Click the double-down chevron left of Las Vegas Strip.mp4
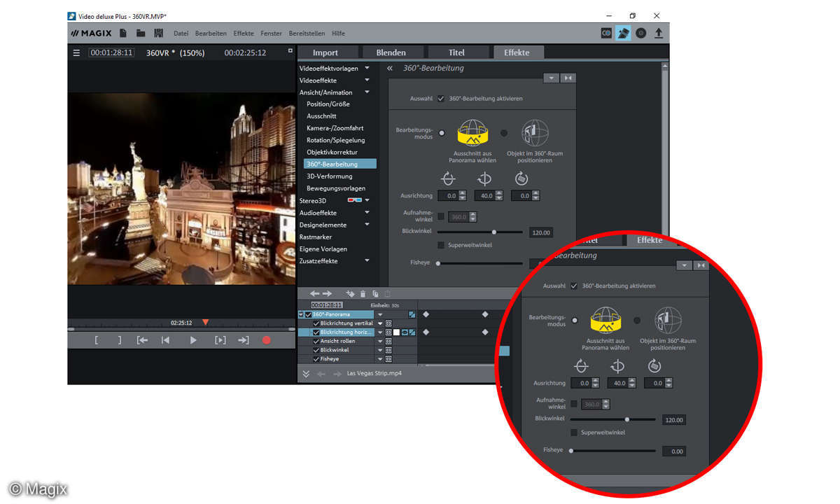This screenshot has height=504, width=840. pos(306,374)
